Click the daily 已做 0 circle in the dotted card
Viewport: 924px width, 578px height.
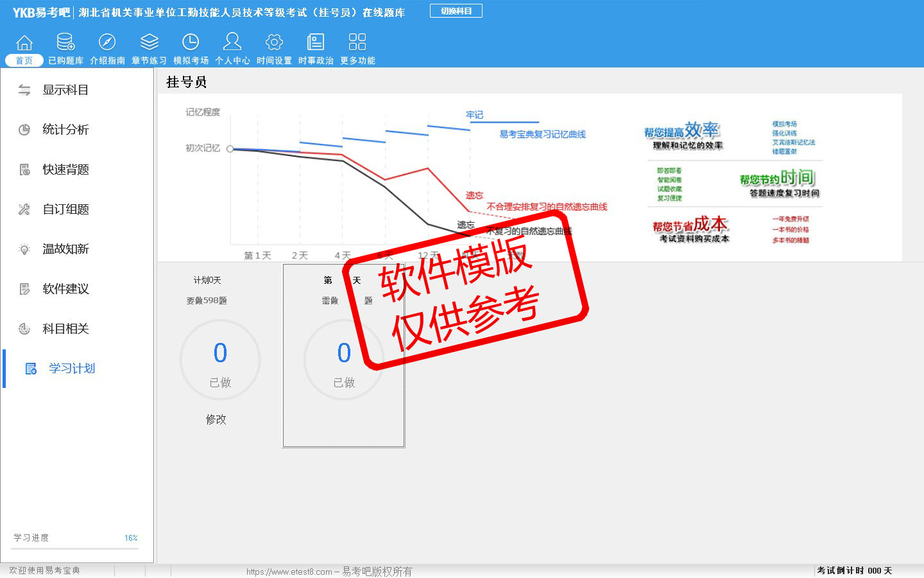click(344, 360)
